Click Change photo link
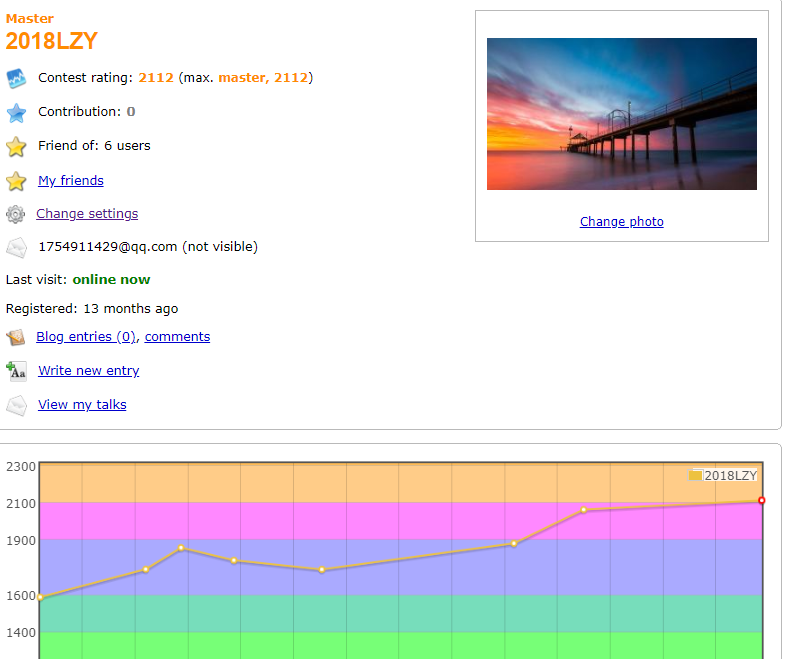This screenshot has height=659, width=789. click(x=621, y=221)
